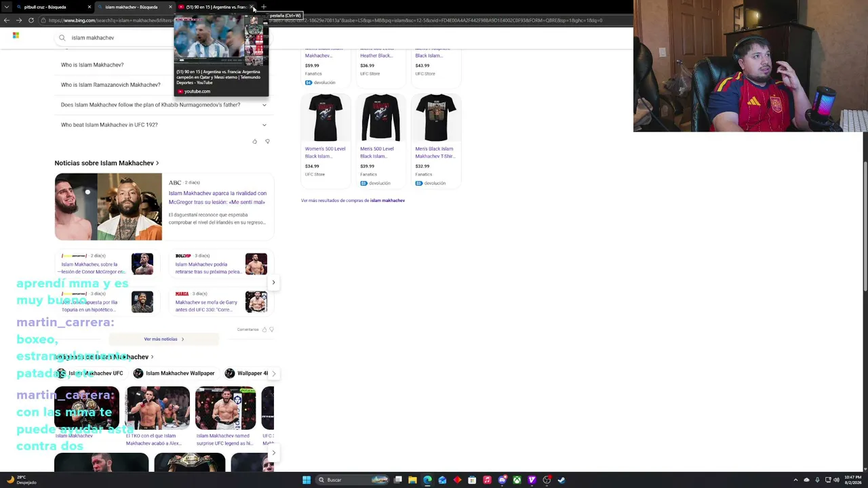Show next news cards with arrow
This screenshot has height=488, width=868.
[x=273, y=283]
